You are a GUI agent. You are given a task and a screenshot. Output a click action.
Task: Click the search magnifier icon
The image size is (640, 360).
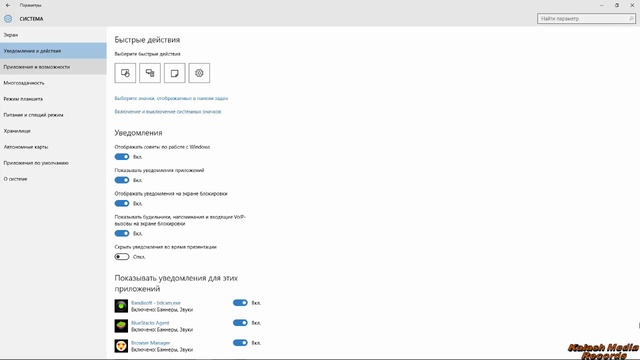click(631, 18)
